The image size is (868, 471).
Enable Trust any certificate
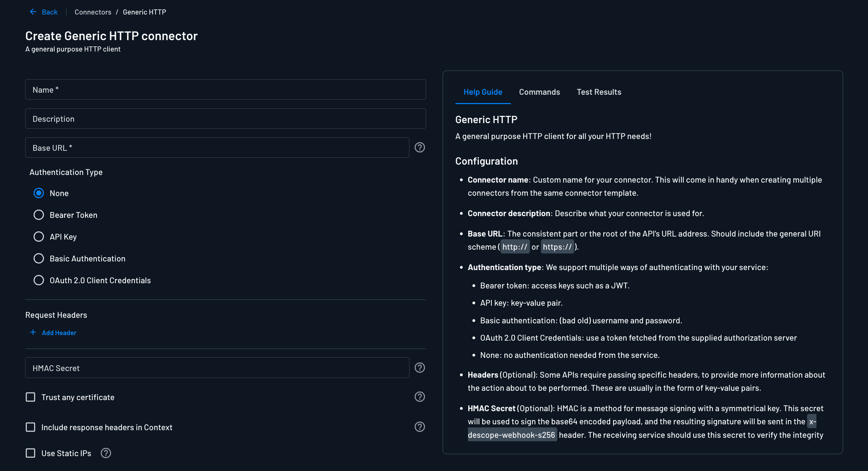(30, 397)
